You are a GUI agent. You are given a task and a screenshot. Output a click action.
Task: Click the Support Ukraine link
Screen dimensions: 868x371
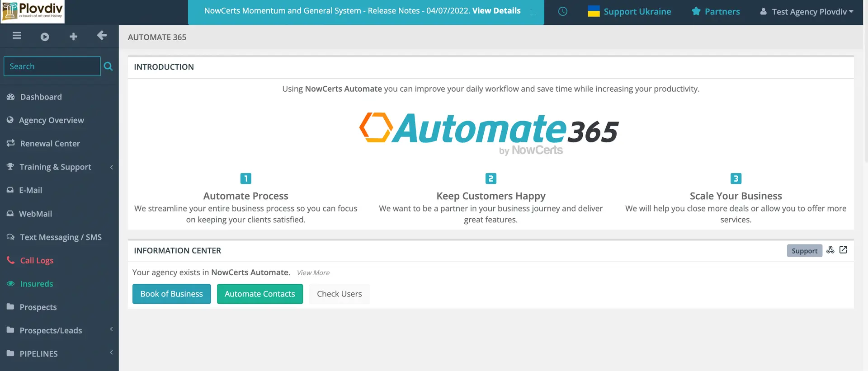pyautogui.click(x=637, y=12)
